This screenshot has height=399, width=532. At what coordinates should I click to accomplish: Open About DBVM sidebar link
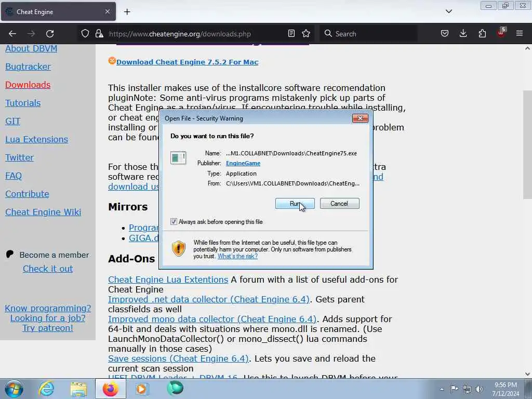[31, 48]
